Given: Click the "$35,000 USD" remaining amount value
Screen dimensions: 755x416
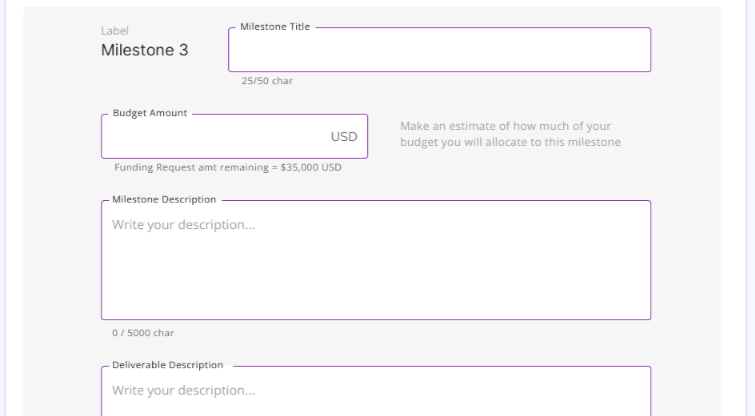Looking at the screenshot, I should [x=310, y=167].
